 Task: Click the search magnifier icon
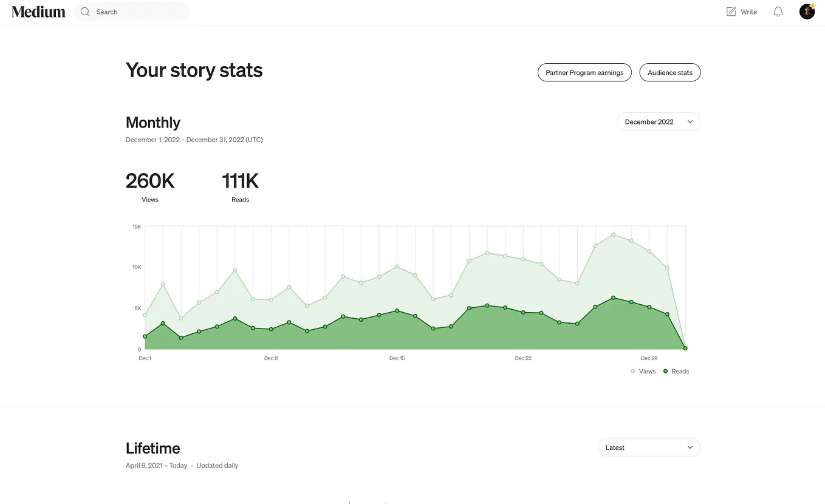[85, 12]
